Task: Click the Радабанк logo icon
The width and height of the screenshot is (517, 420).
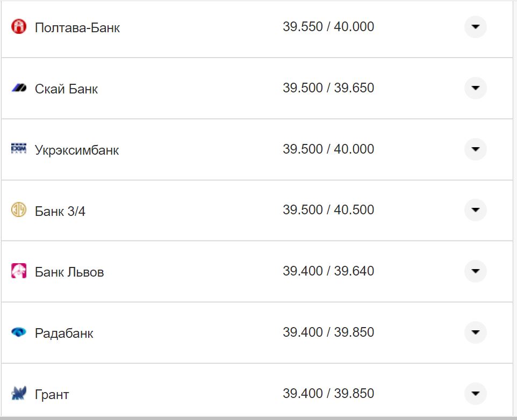Action: coord(19,332)
